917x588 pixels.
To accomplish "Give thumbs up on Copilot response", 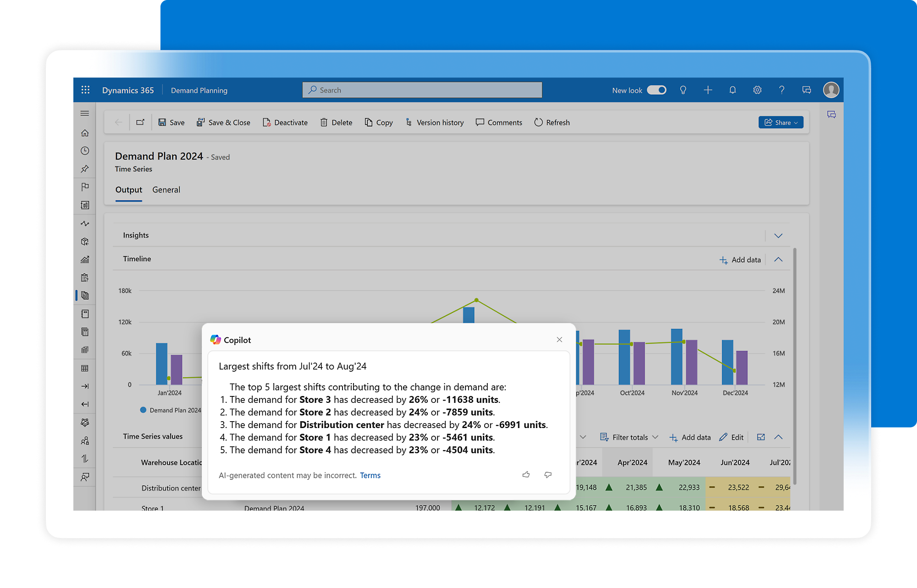I will tap(526, 474).
